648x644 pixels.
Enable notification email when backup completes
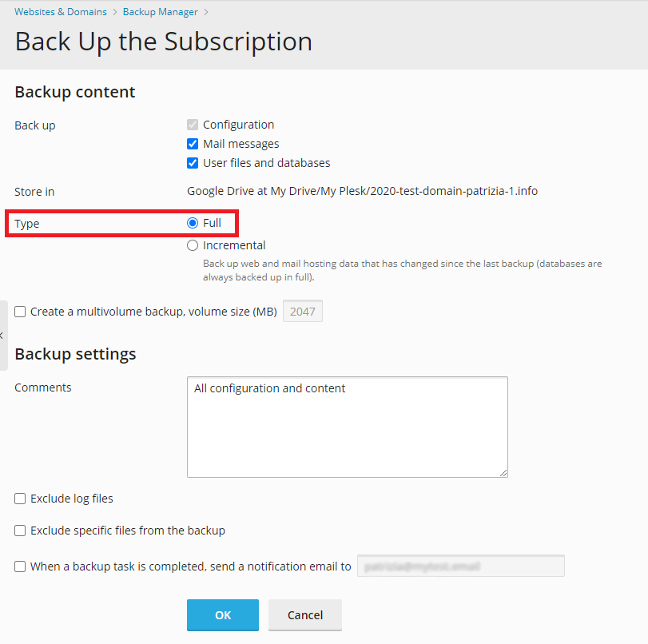pos(19,566)
